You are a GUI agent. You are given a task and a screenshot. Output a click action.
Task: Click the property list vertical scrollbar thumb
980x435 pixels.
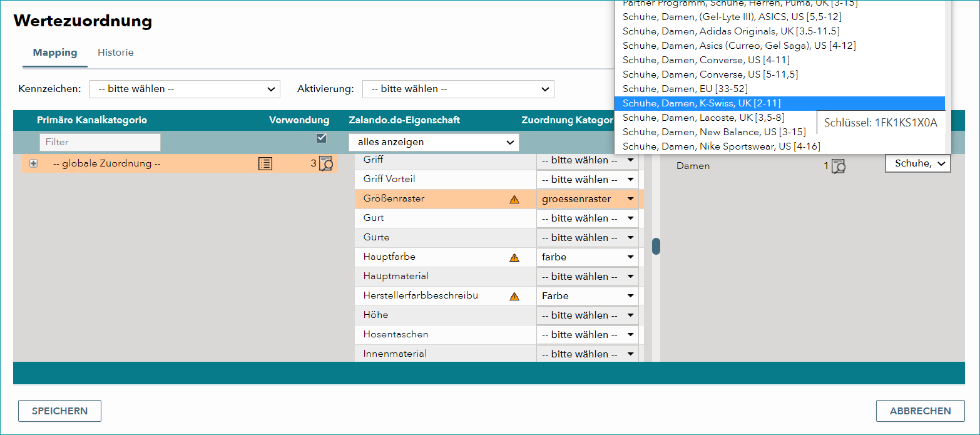point(656,246)
